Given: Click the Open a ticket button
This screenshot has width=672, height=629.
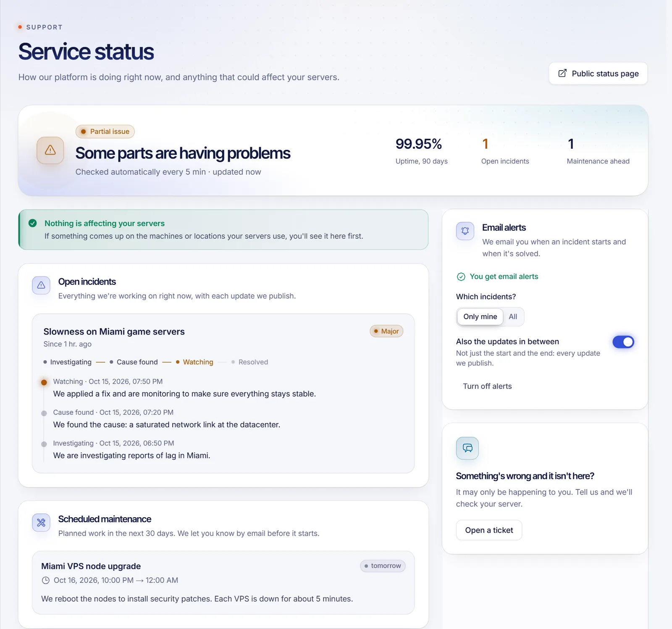Looking at the screenshot, I should point(489,530).
